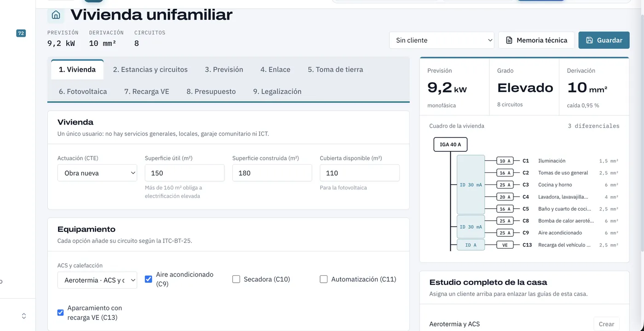Click the Cubierta disponible input field
644x331 pixels.
point(360,173)
